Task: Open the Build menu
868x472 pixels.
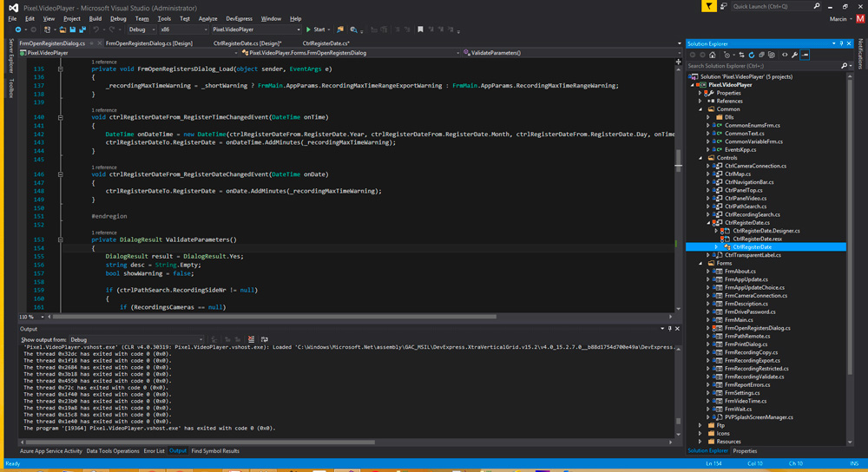Action: [95, 19]
